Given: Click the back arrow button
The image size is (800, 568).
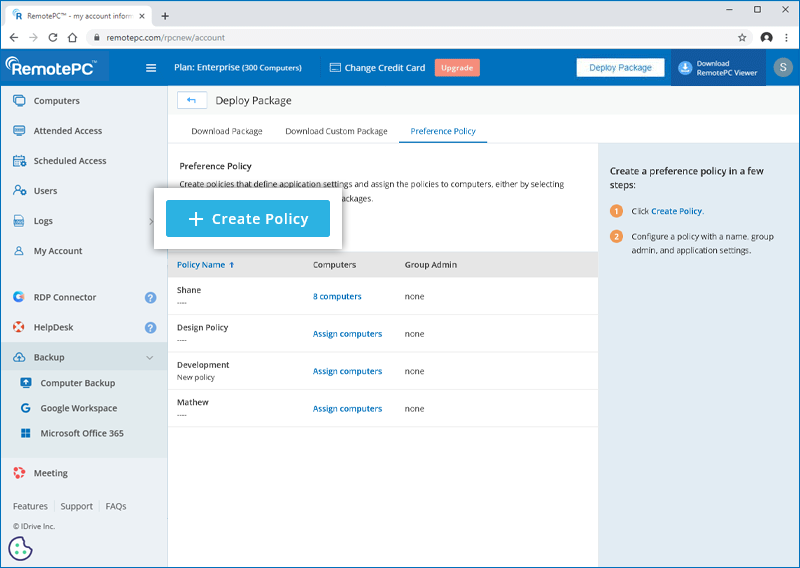Looking at the screenshot, I should point(192,101).
